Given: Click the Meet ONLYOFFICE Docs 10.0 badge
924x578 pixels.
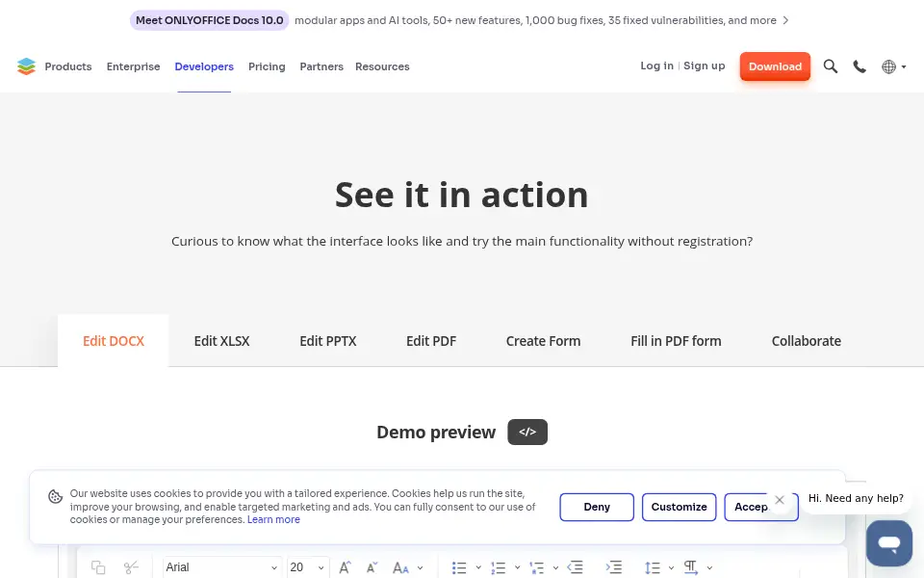Looking at the screenshot, I should tap(209, 20).
